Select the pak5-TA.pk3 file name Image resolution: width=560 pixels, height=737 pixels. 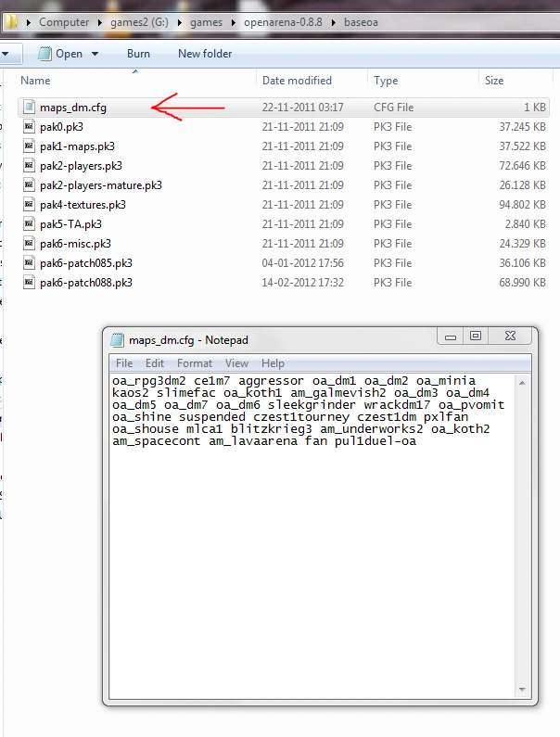(x=70, y=224)
